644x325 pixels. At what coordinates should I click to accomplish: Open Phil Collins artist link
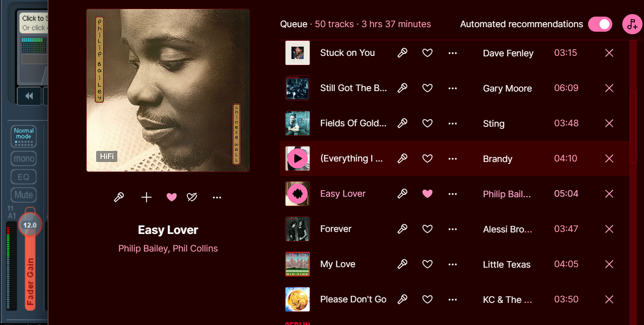[x=195, y=249]
